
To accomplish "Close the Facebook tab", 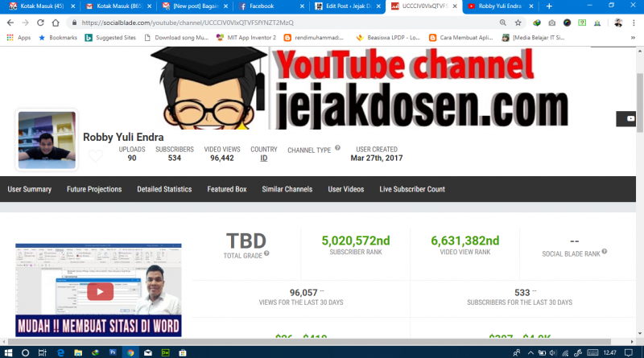I will coord(302,6).
